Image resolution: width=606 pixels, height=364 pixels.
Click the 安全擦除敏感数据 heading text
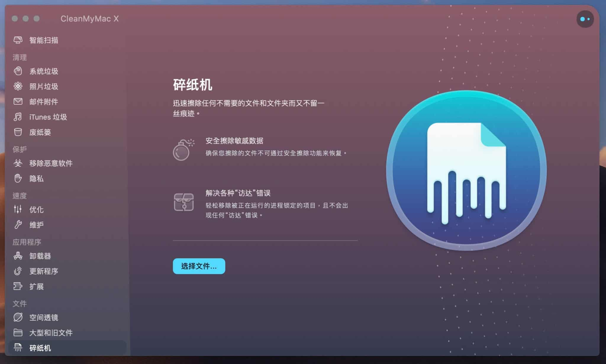tap(234, 141)
